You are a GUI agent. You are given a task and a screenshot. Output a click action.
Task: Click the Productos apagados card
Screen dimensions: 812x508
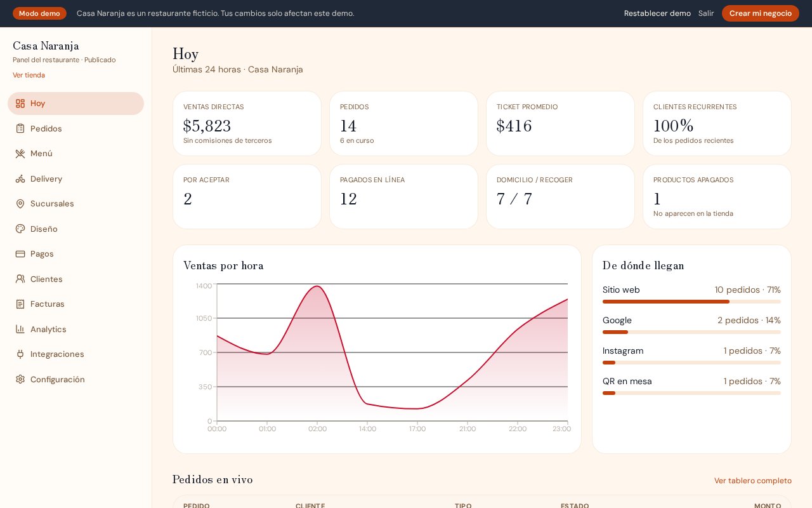click(x=717, y=197)
